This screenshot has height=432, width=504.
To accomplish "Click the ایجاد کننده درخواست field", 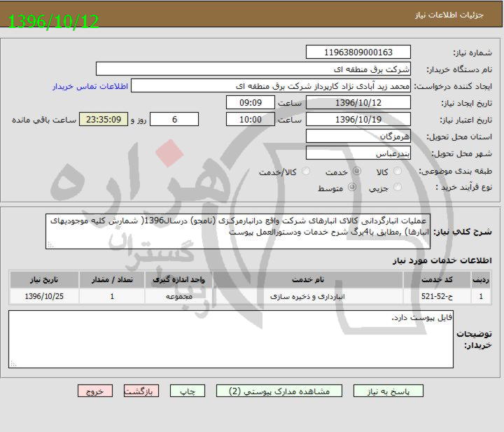I will click(x=271, y=86).
